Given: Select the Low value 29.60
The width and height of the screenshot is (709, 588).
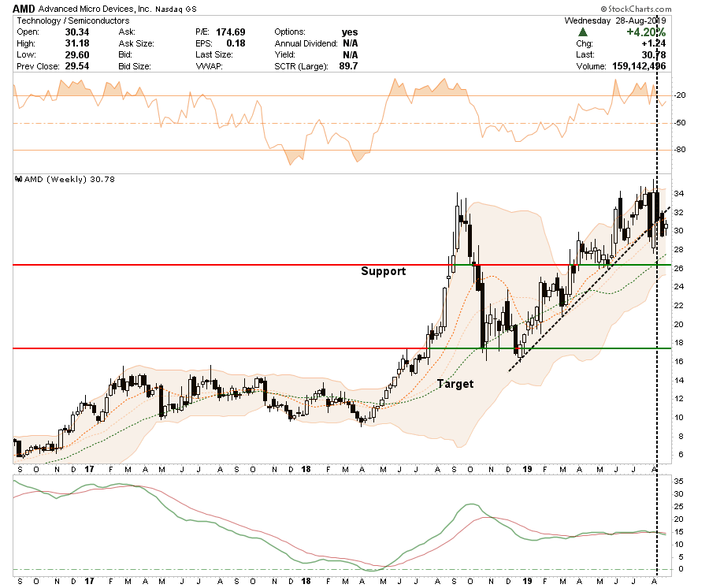Looking at the screenshot, I should (77, 54).
